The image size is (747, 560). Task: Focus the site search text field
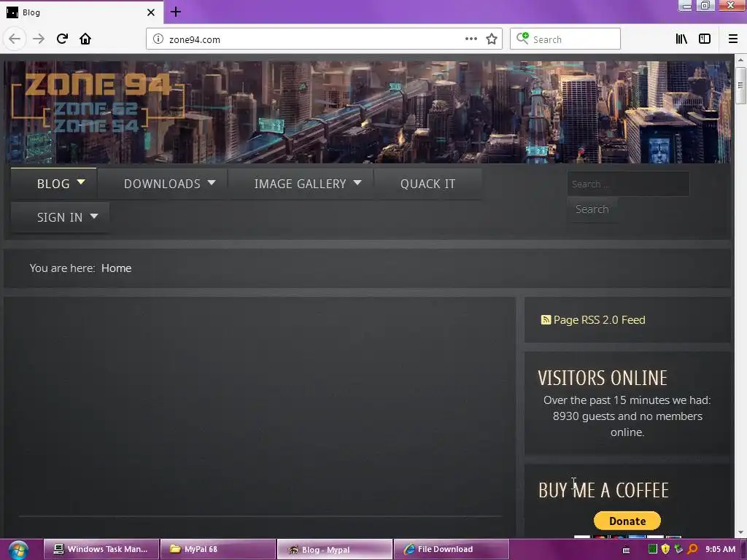(628, 184)
